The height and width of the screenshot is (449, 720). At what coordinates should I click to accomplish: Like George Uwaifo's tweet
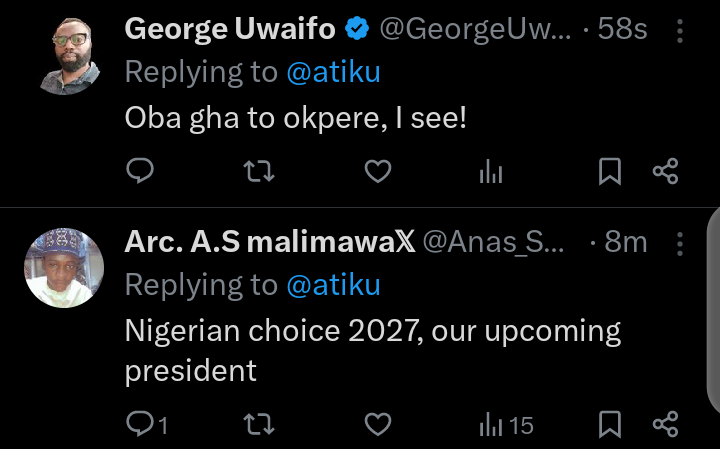376,172
